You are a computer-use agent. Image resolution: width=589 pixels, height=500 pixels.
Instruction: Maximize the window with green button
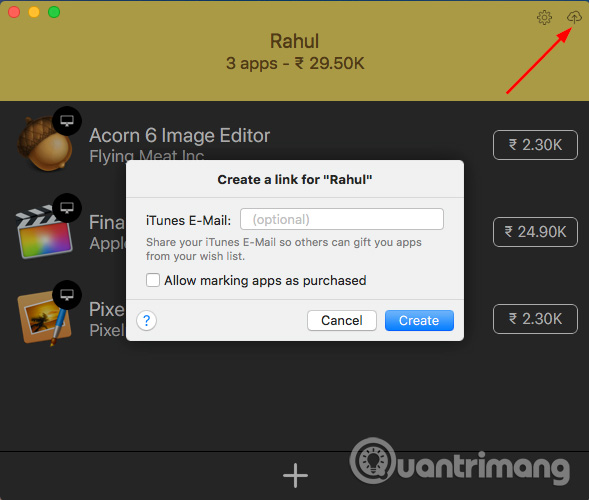(54, 12)
